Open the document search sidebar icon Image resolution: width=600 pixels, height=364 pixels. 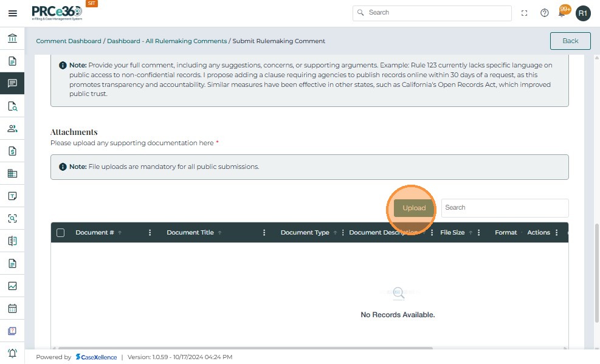12,106
